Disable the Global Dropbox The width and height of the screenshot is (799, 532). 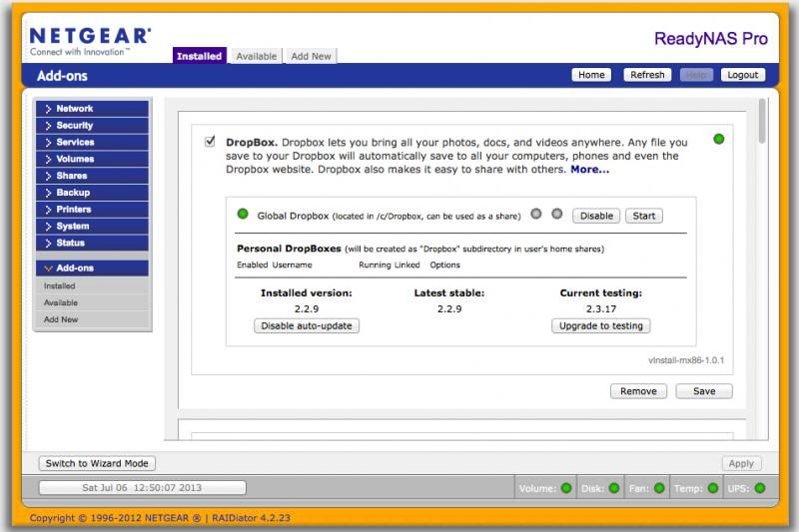(x=596, y=216)
